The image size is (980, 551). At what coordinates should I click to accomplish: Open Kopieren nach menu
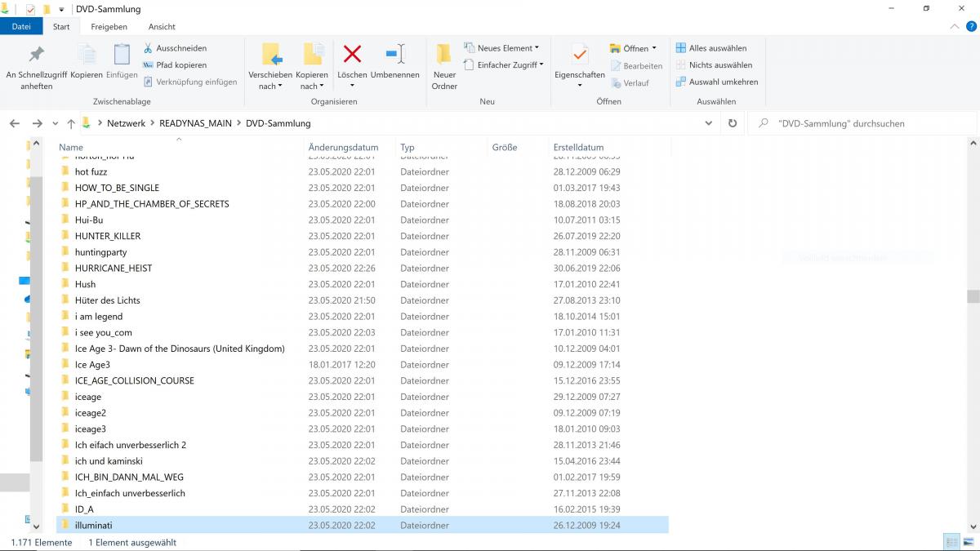click(x=312, y=67)
